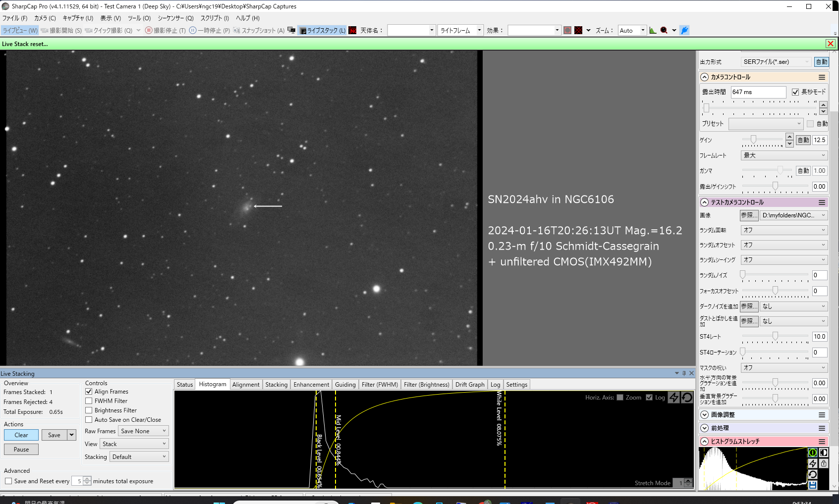Viewport: 839px width, 504px height.
Task: Open the test camera control panel hamburger menu
Action: pos(822,202)
